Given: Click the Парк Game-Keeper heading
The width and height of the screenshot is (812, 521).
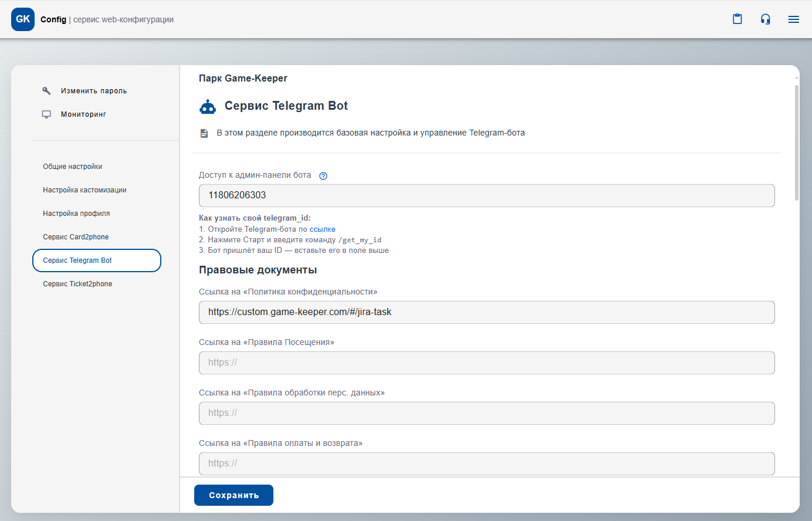Looking at the screenshot, I should [243, 78].
